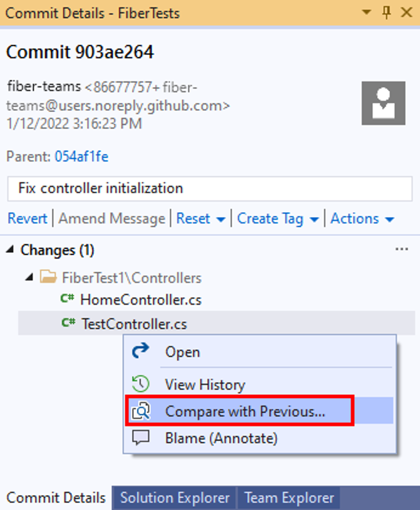Click the Open arrow icon in context menu
This screenshot has height=510, width=420.
coord(141,351)
